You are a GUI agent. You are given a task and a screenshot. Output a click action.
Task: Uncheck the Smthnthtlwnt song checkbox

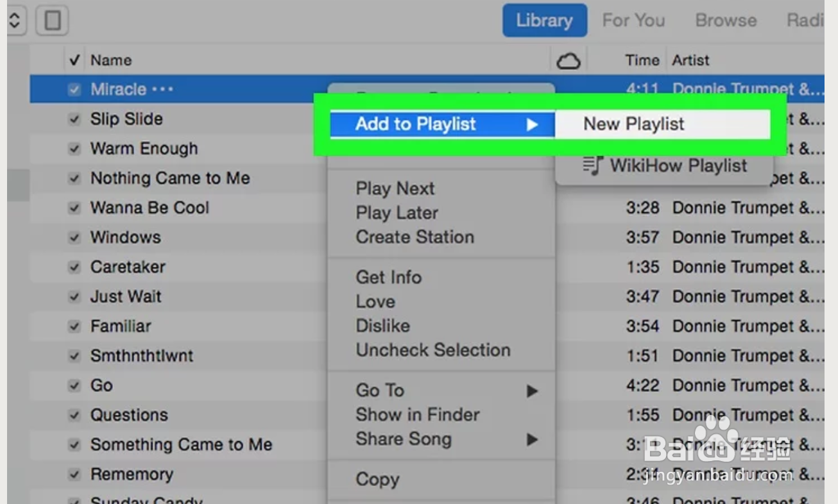pyautogui.click(x=74, y=356)
